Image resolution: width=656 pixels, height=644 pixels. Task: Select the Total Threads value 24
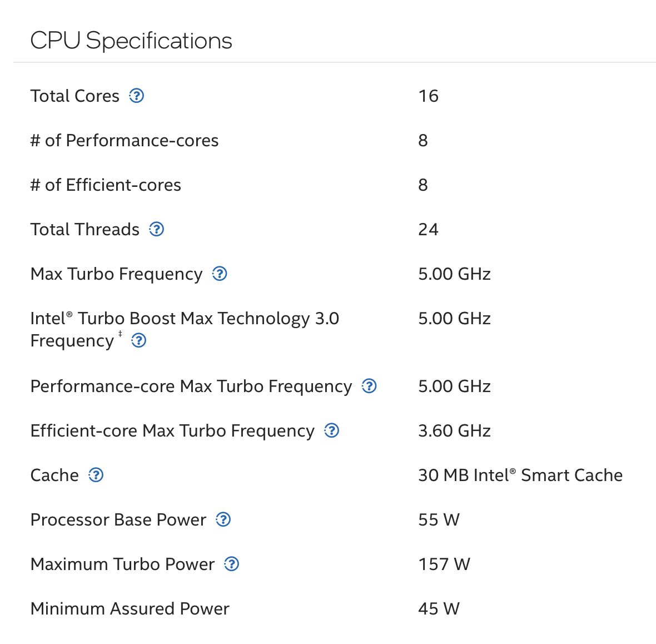pyautogui.click(x=429, y=230)
